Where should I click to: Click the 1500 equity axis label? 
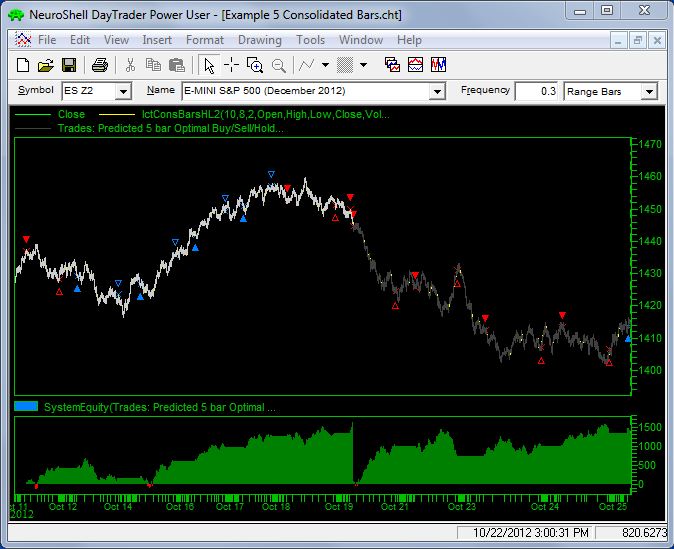649,427
